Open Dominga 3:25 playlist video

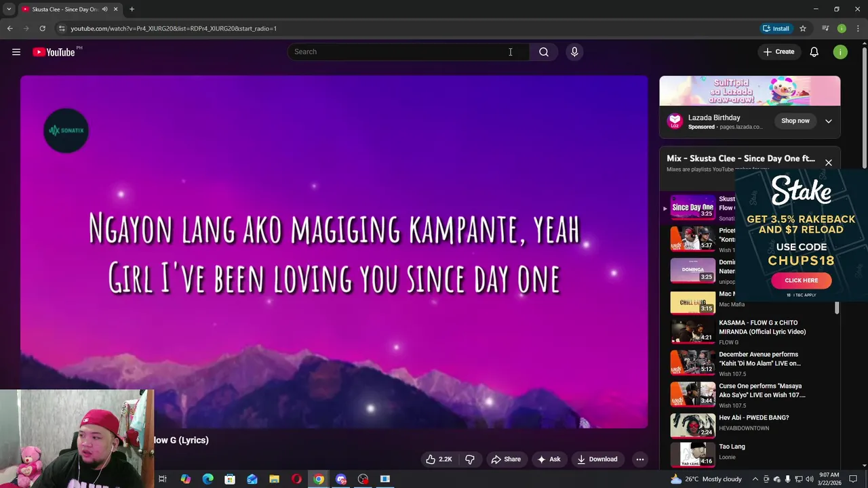click(x=692, y=270)
